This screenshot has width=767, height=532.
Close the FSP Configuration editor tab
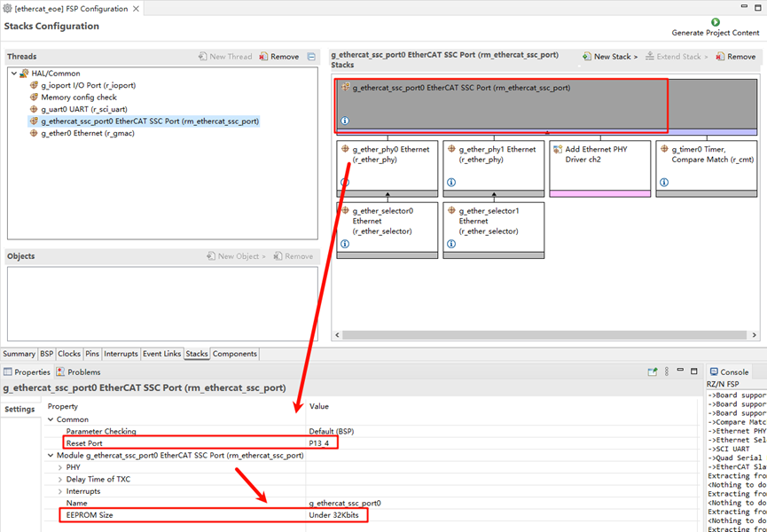pos(136,9)
